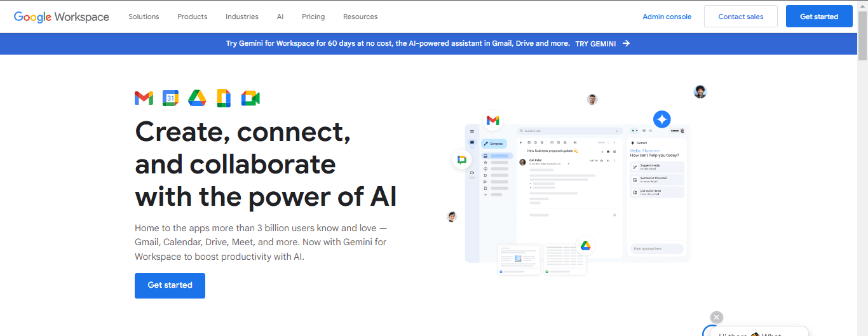This screenshot has width=868, height=336.
Task: Click the blue Gemini spark badge
Action: coord(662,119)
